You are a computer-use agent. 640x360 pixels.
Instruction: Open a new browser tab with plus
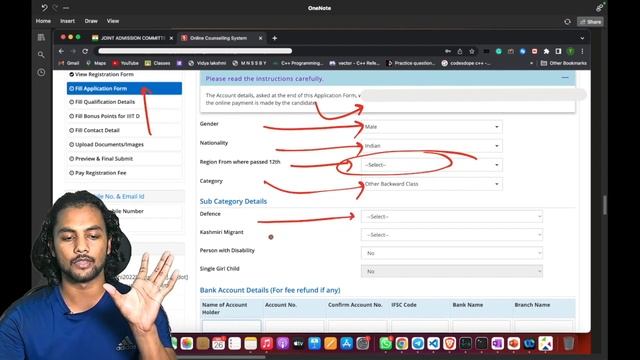pyautogui.click(x=275, y=38)
